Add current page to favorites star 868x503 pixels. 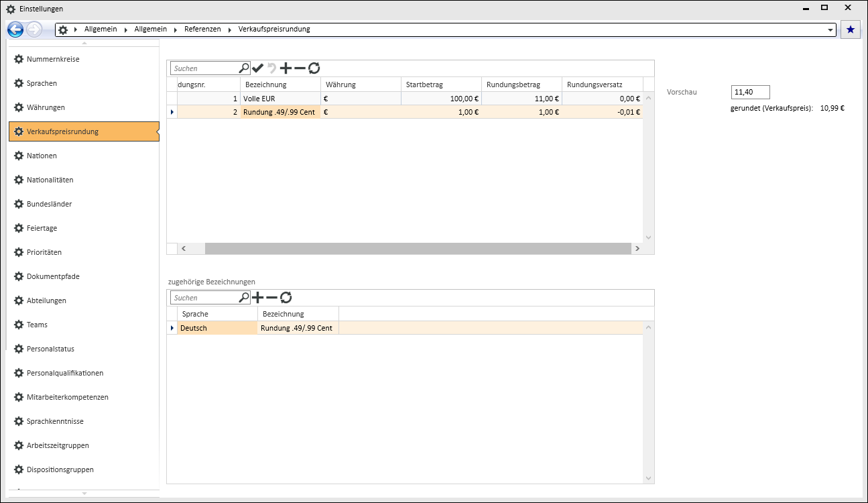(x=850, y=30)
